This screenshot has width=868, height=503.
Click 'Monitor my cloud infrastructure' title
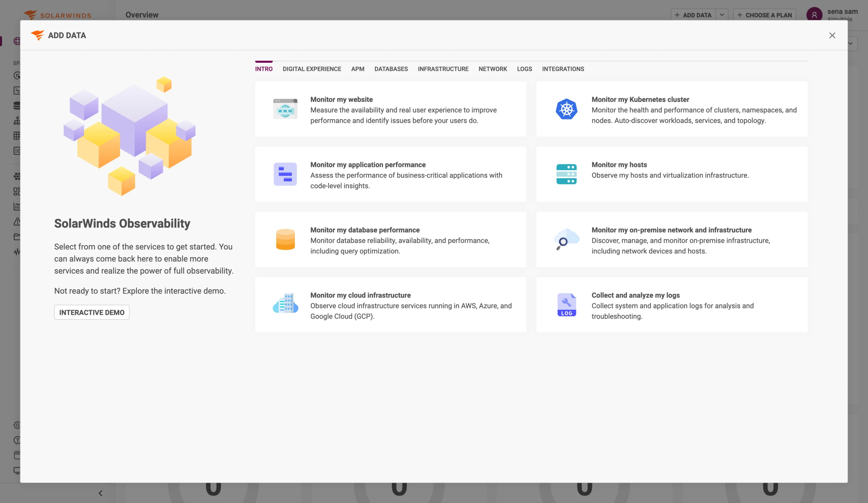coord(360,295)
